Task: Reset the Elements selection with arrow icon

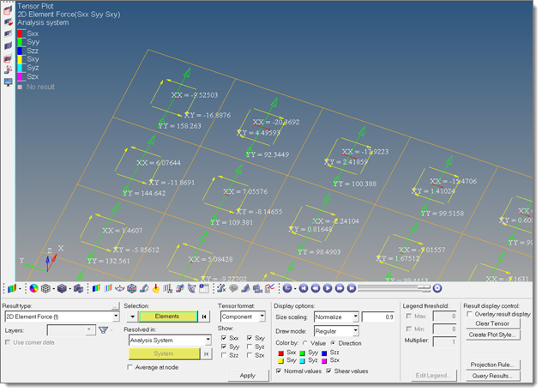Action: point(204,317)
